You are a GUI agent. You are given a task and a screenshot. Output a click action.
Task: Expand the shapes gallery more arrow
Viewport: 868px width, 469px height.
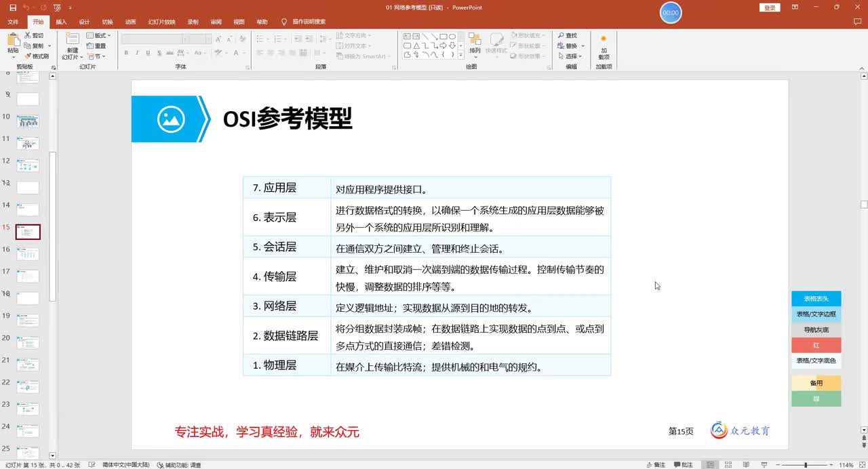(x=461, y=56)
